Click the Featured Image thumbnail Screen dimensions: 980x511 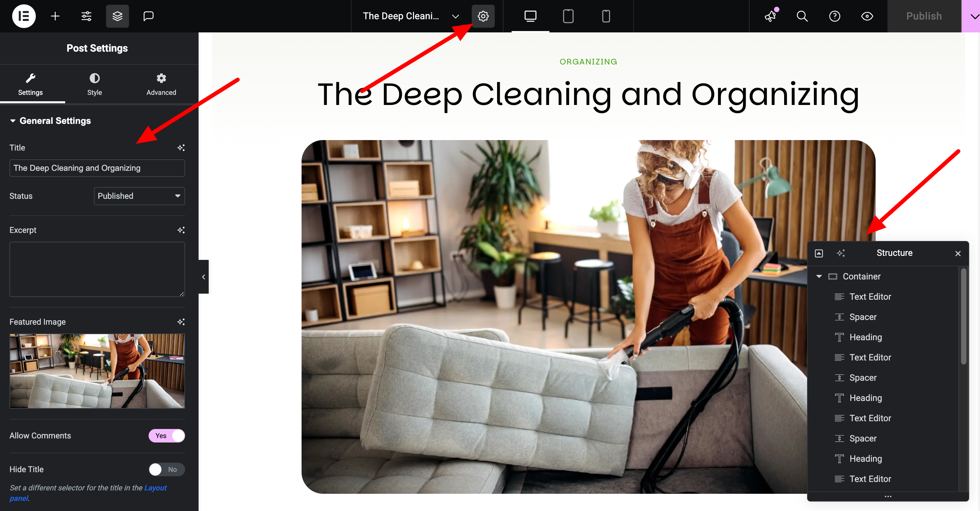(x=97, y=371)
